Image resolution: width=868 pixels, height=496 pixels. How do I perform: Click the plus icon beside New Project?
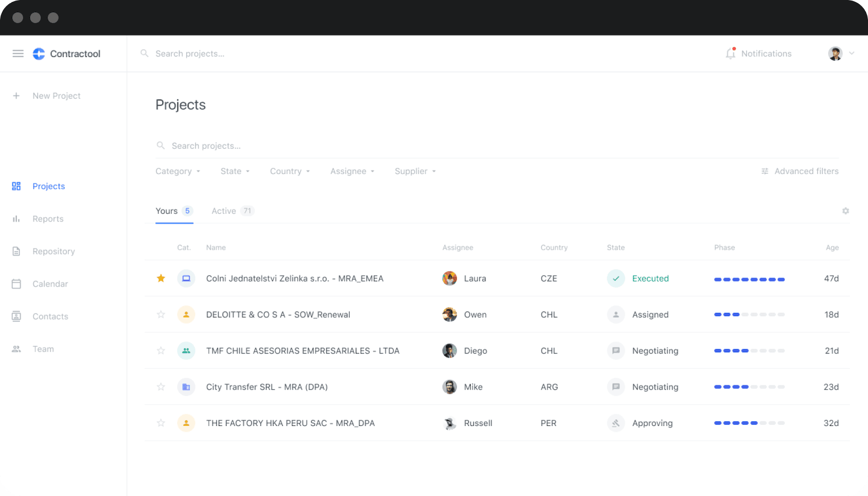click(16, 96)
